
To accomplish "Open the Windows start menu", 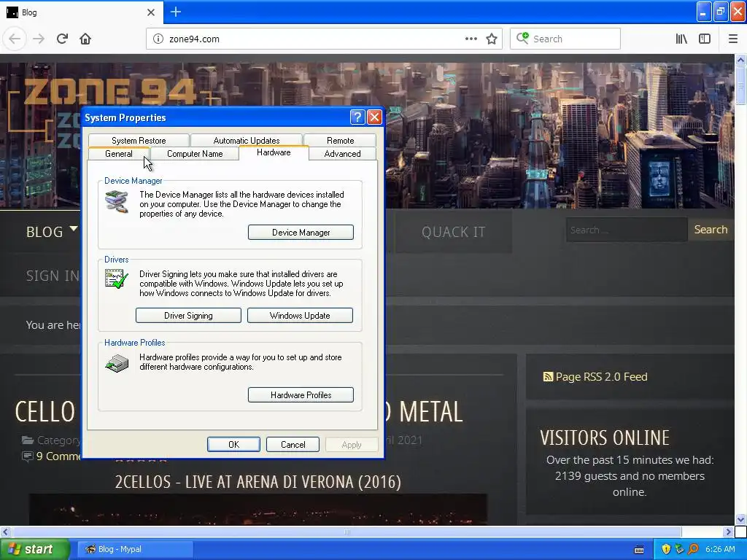I will [x=35, y=550].
